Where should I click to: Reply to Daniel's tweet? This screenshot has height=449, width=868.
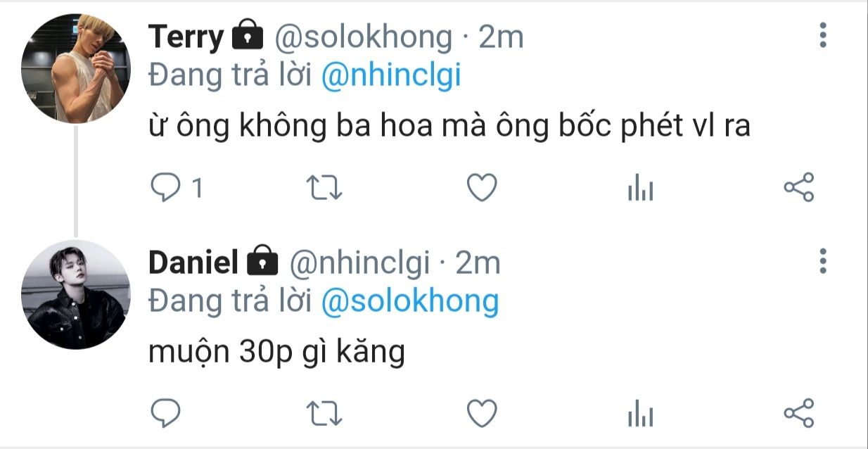(x=167, y=414)
